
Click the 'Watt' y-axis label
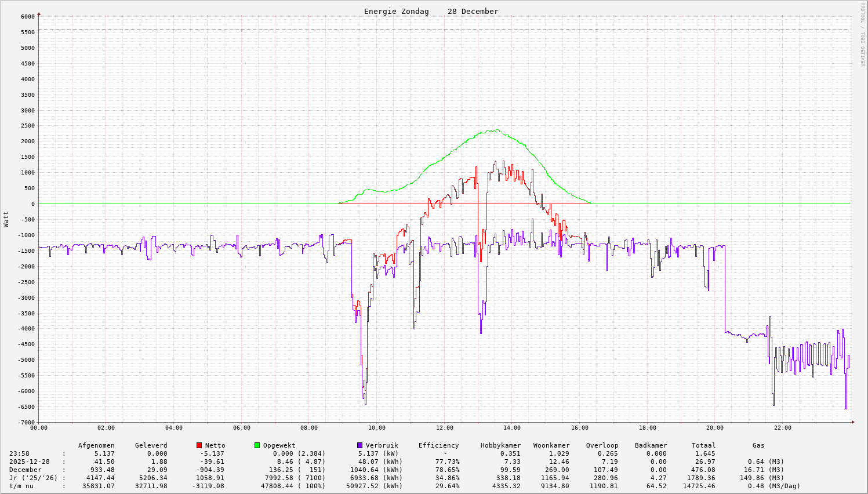click(x=6, y=219)
